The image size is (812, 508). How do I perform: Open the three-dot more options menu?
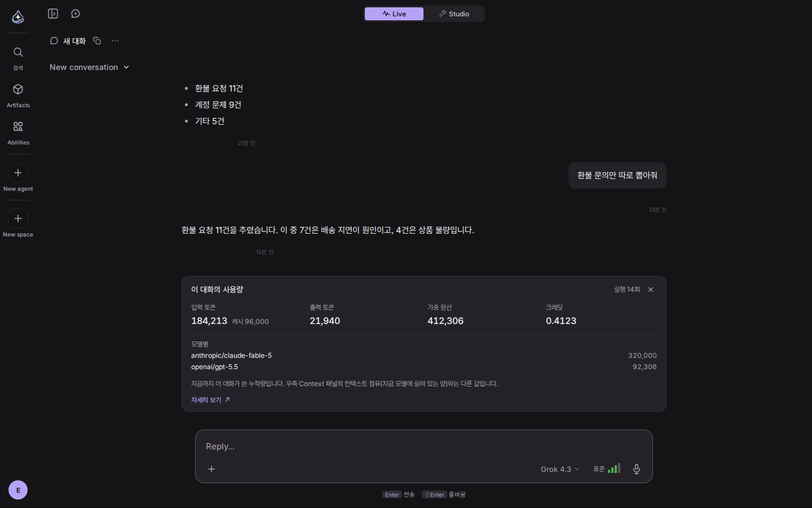tap(115, 41)
